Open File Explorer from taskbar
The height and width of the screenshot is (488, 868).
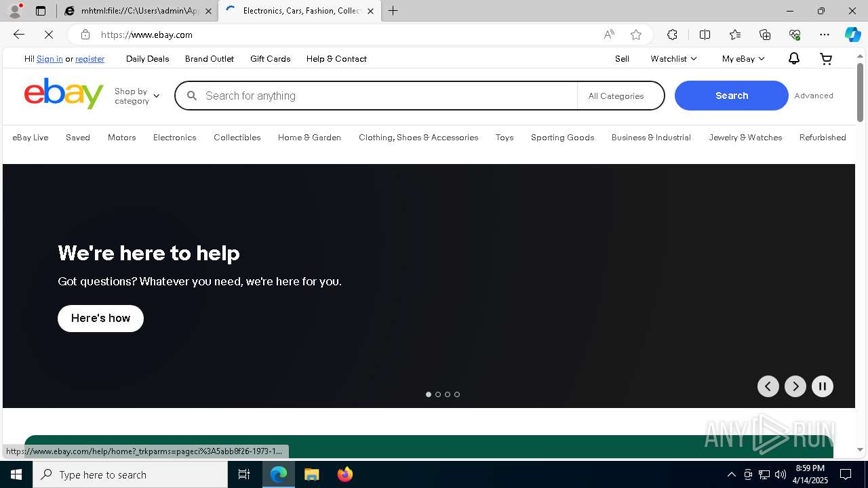point(311,474)
